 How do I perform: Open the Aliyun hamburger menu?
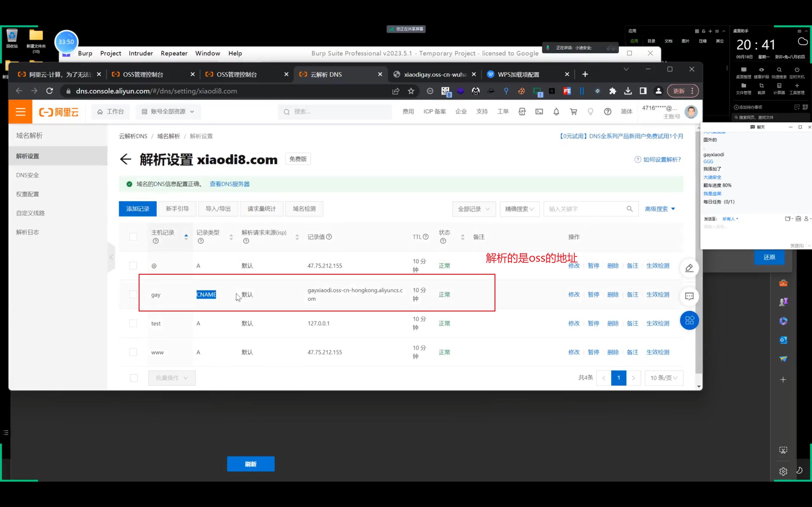coord(21,112)
